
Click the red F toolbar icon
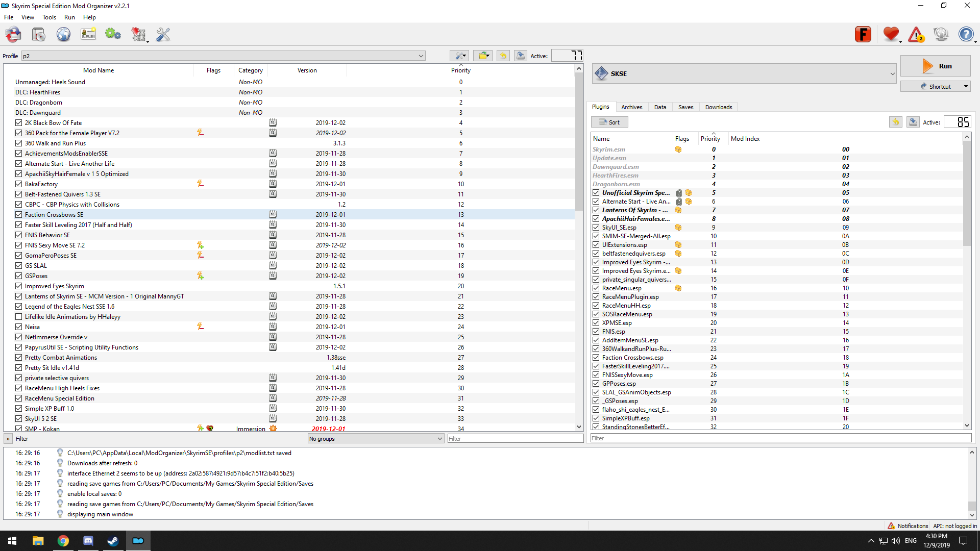click(863, 34)
